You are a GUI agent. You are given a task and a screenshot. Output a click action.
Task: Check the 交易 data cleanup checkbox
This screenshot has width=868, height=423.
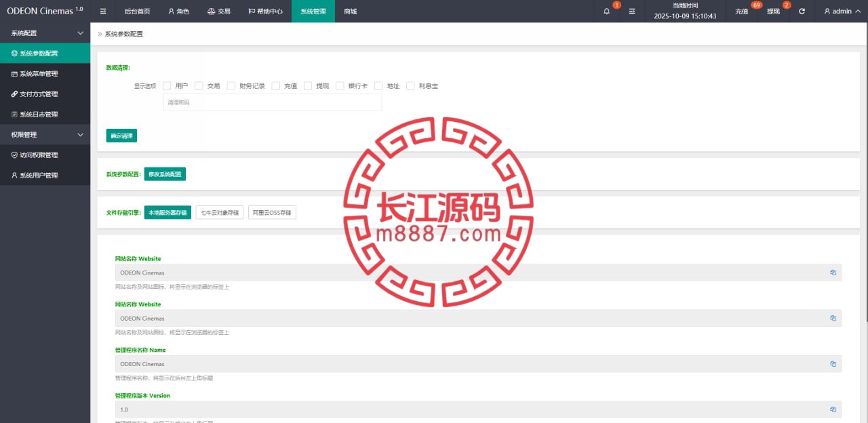point(199,86)
